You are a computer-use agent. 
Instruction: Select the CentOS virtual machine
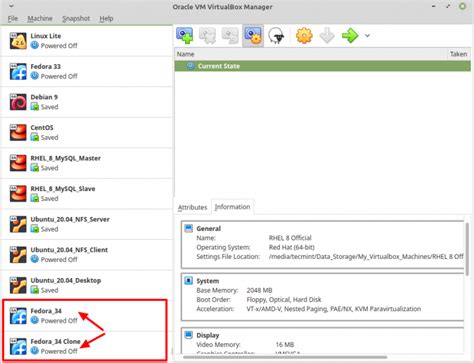tap(87, 132)
